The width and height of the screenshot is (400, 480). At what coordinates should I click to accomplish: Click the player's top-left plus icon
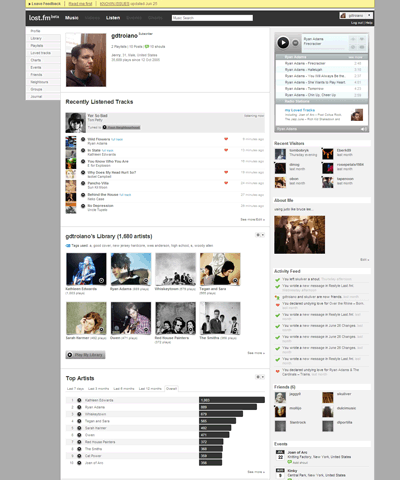point(353,39)
